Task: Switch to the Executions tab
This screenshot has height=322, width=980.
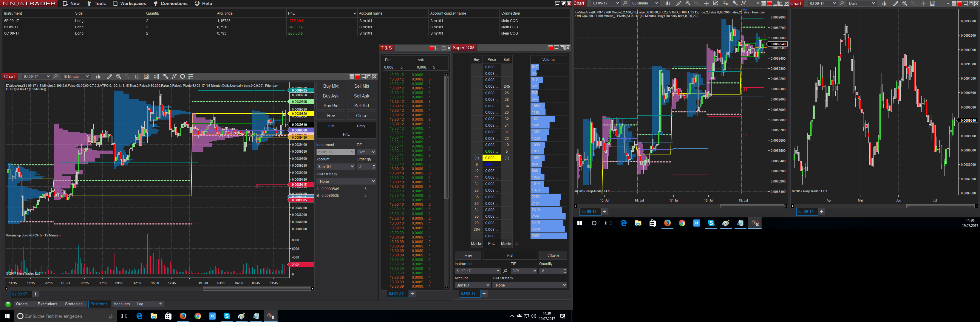Action: (x=47, y=304)
